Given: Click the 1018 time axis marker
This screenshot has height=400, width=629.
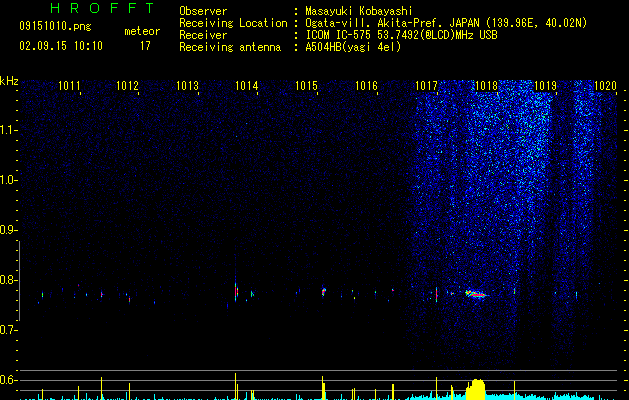Looking at the screenshot, I should [486, 86].
